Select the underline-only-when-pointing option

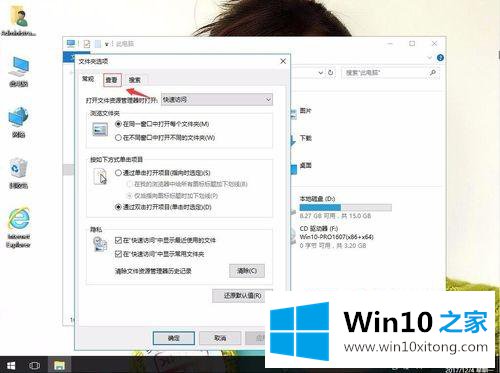click(172, 196)
